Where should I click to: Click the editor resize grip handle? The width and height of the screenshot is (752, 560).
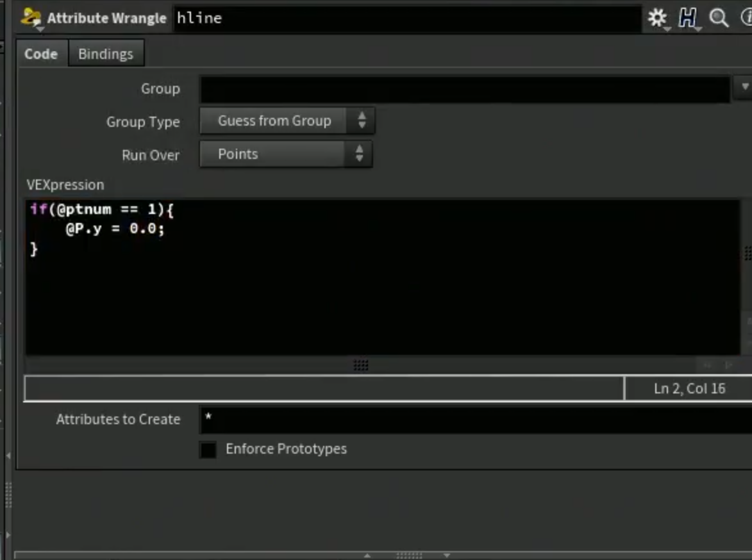pyautogui.click(x=361, y=365)
